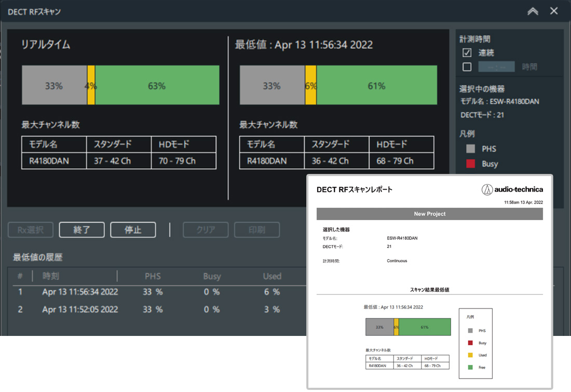Click the lowest-value cell 36 - 42 Ch
The height and width of the screenshot is (392, 571).
point(336,160)
